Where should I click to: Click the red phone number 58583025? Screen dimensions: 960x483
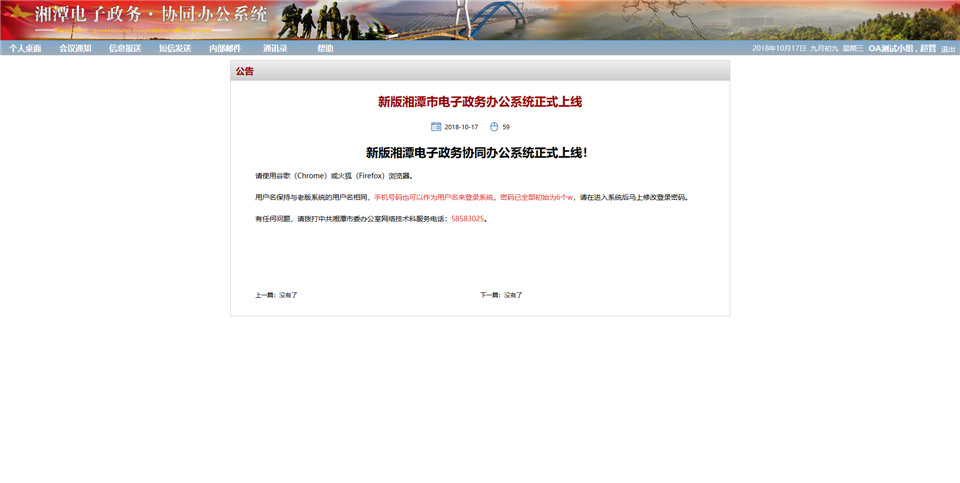(467, 218)
